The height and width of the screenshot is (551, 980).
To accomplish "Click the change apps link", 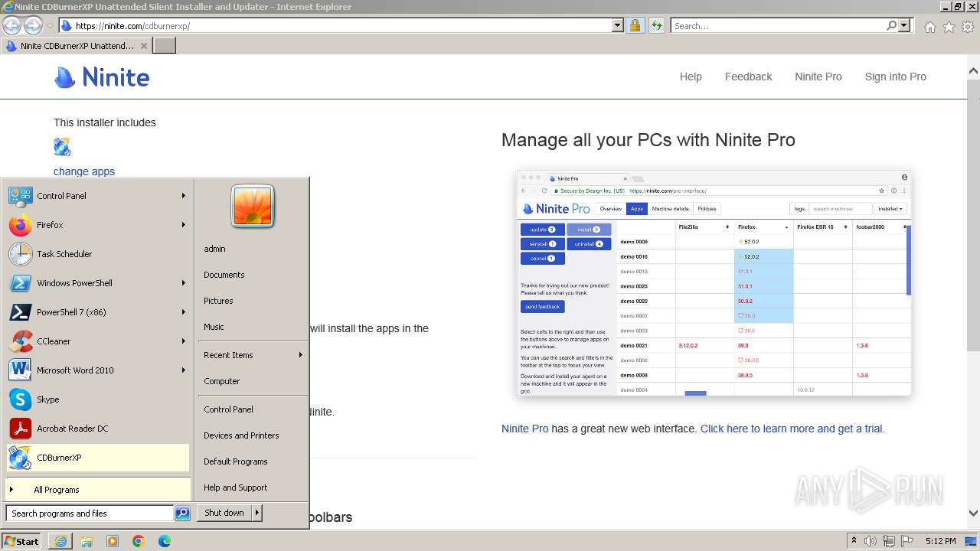I will coord(84,171).
